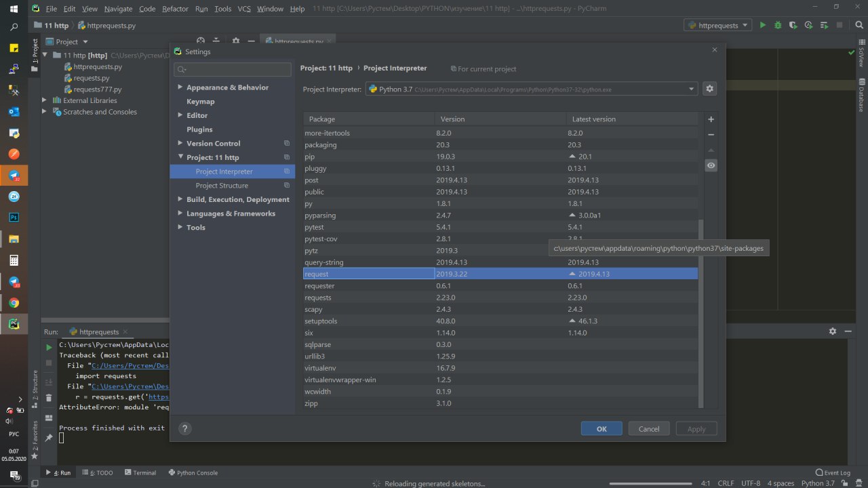Run with coverage toolbar icon
The image size is (868, 488).
(793, 25)
